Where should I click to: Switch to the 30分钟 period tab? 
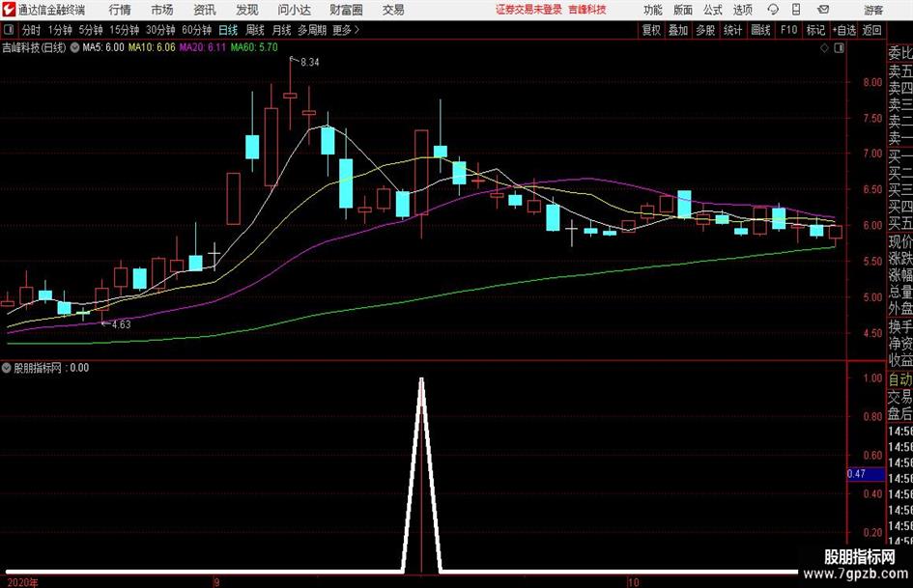coord(160,30)
